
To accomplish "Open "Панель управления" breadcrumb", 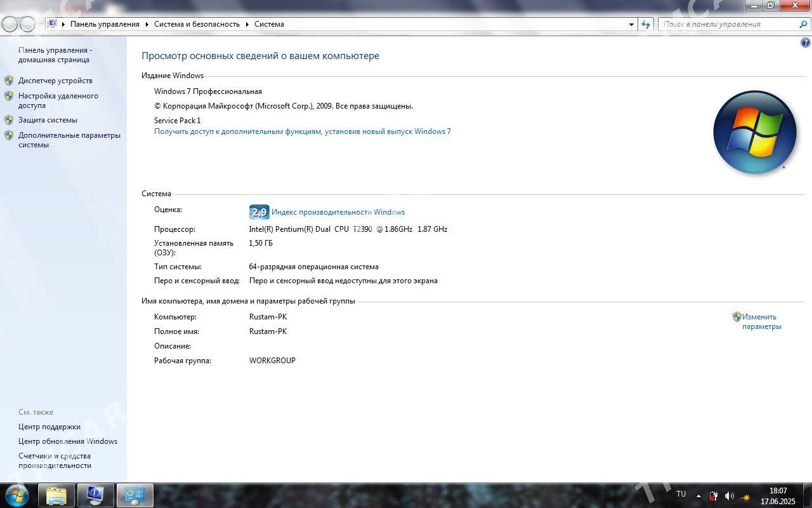I will point(105,24).
